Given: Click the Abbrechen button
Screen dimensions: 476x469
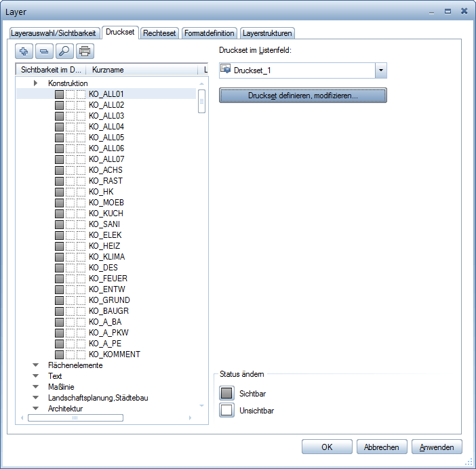Looking at the screenshot, I should pos(382,447).
